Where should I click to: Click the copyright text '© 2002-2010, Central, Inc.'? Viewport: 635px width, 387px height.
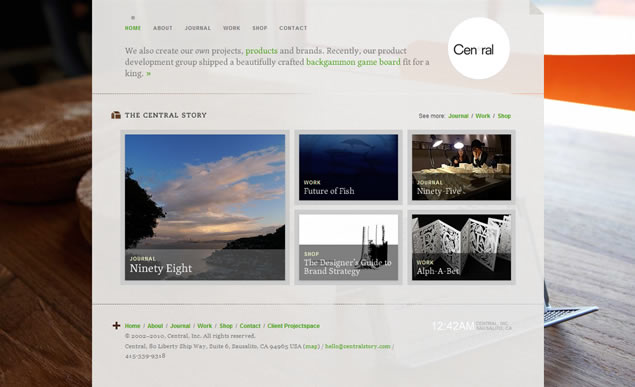[163, 336]
